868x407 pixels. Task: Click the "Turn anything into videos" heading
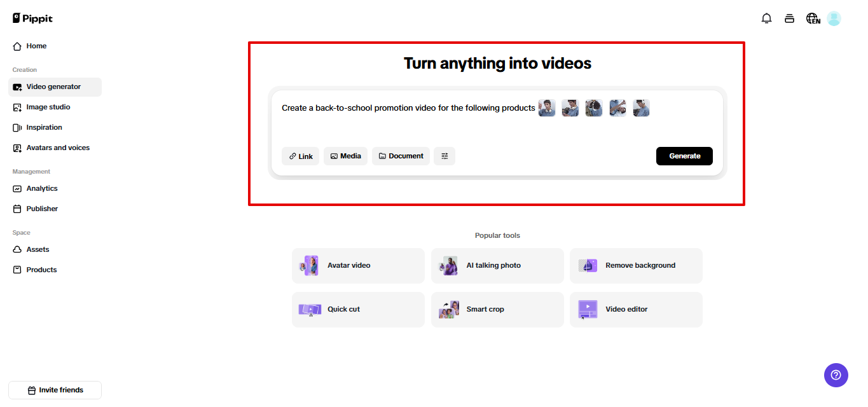coord(497,64)
